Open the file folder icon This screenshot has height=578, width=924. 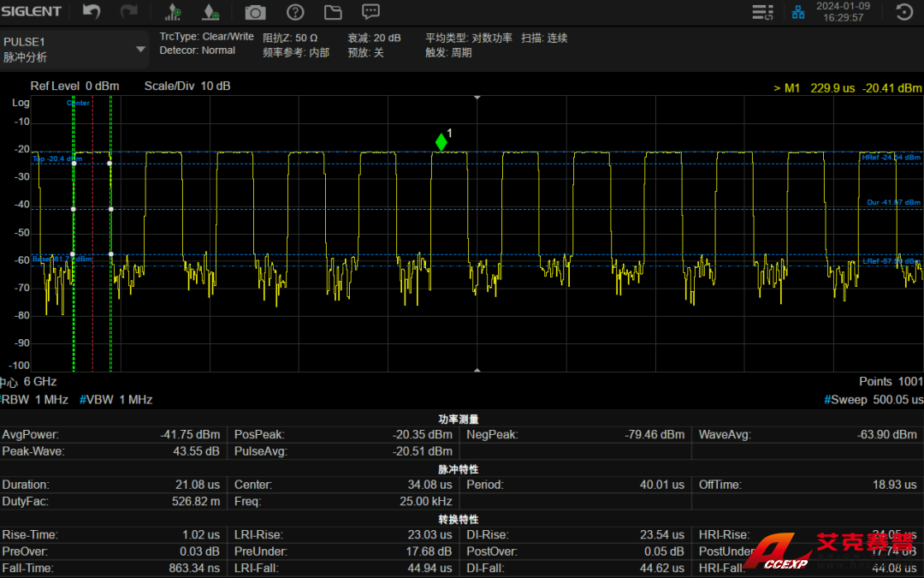click(x=333, y=12)
